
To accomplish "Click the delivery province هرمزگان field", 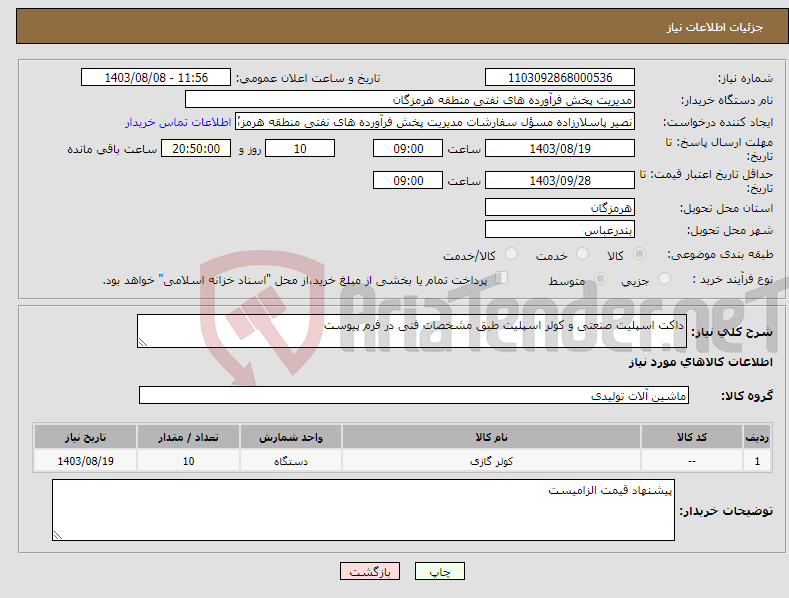I will coord(560,207).
